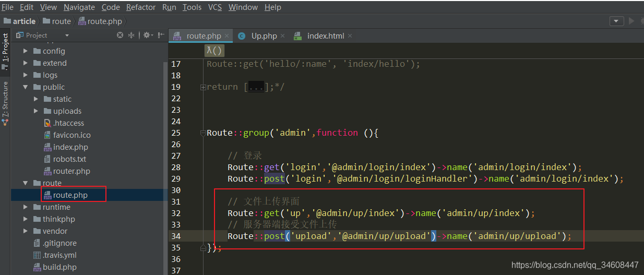644x275 pixels.
Task: Open the Tools menu
Action: tap(192, 7)
